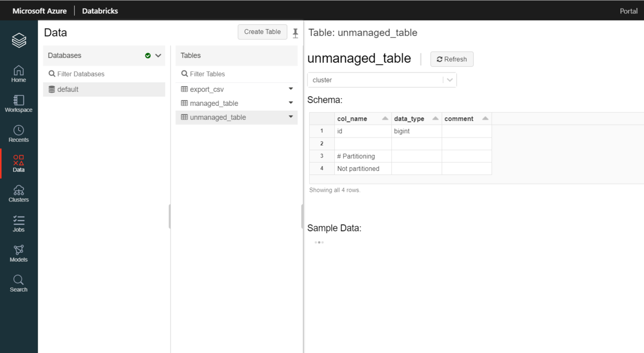Click the table icon beside export_csv
The width and height of the screenshot is (644, 353).
[184, 89]
